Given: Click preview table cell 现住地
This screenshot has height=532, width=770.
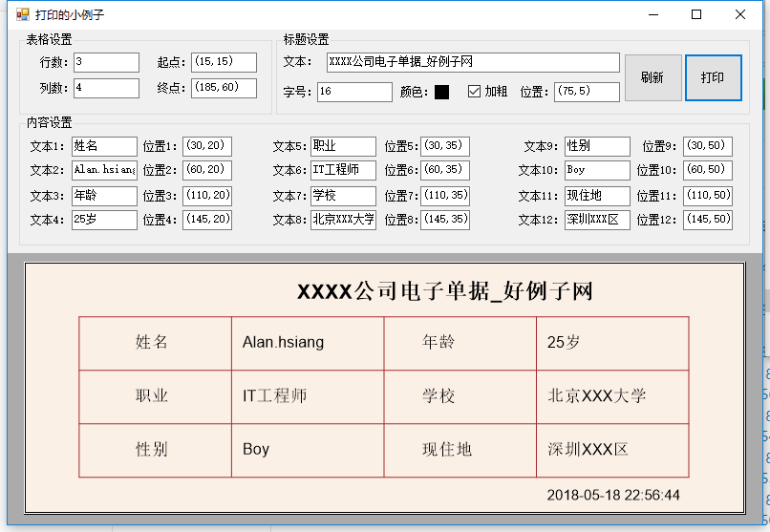Looking at the screenshot, I should click(460, 450).
